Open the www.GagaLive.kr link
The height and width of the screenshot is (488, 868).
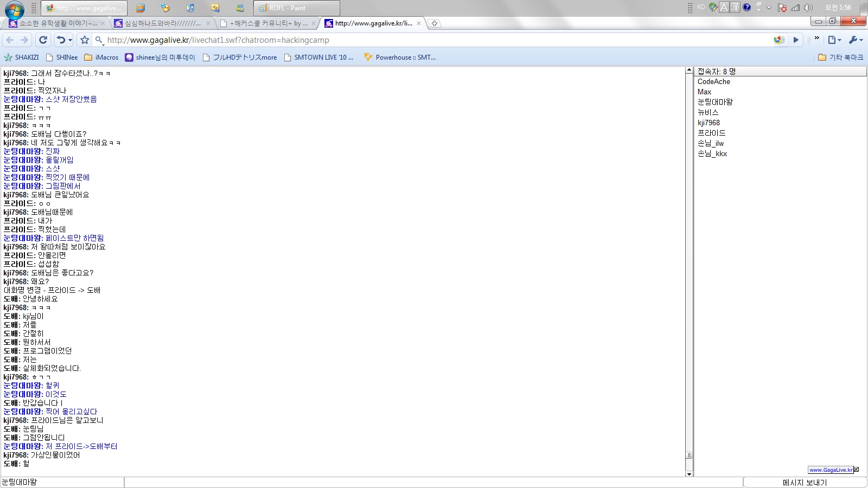(x=831, y=470)
